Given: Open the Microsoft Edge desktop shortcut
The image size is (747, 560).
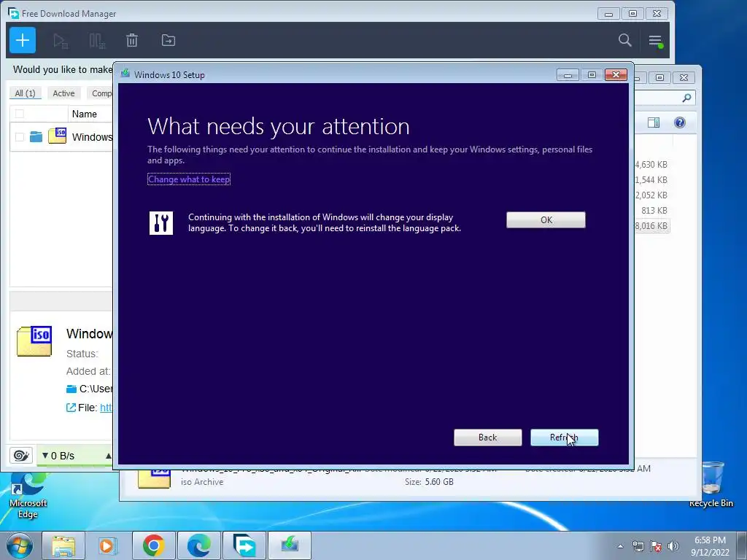Looking at the screenshot, I should [x=28, y=495].
